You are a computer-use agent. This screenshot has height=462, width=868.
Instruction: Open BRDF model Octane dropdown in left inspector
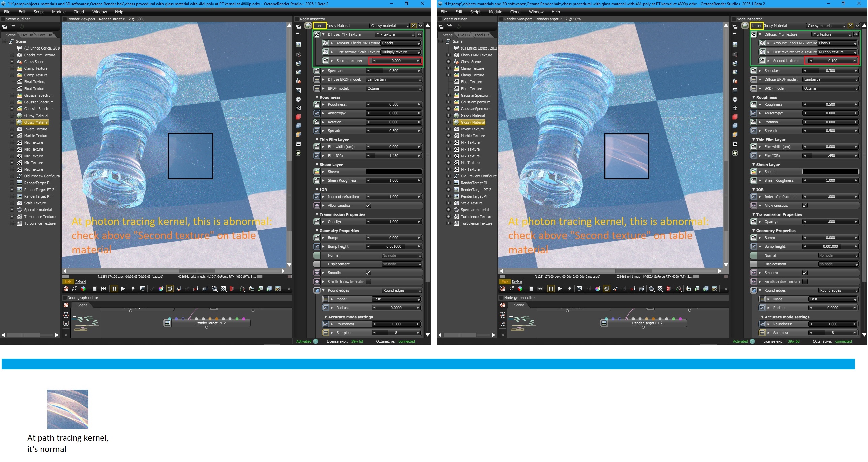point(394,88)
